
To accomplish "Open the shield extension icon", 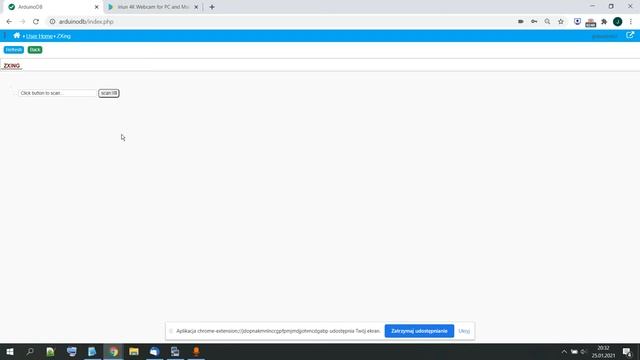I will click(x=577, y=22).
